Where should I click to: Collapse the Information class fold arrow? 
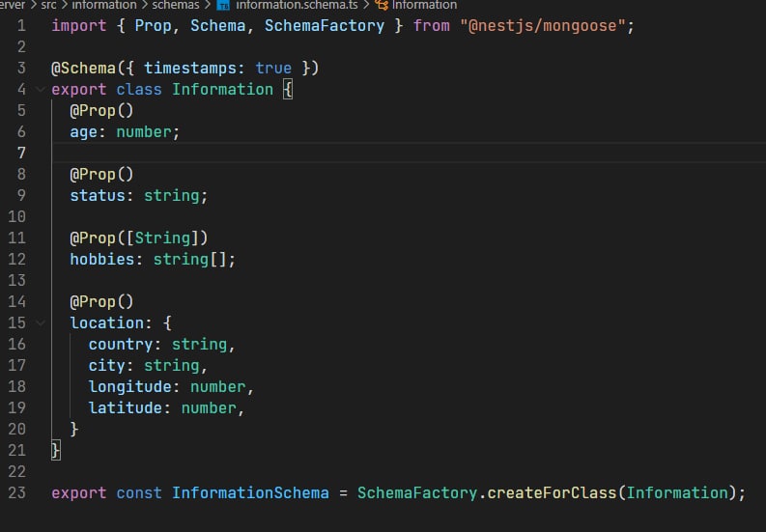tap(40, 89)
